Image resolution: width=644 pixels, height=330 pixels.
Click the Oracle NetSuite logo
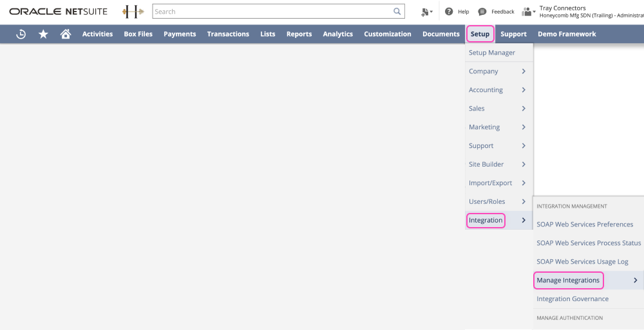tap(59, 12)
